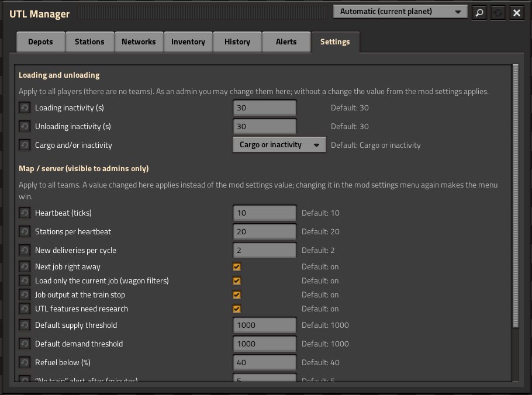This screenshot has height=395, width=532.
Task: Open the Inventory tab
Action: coord(188,41)
